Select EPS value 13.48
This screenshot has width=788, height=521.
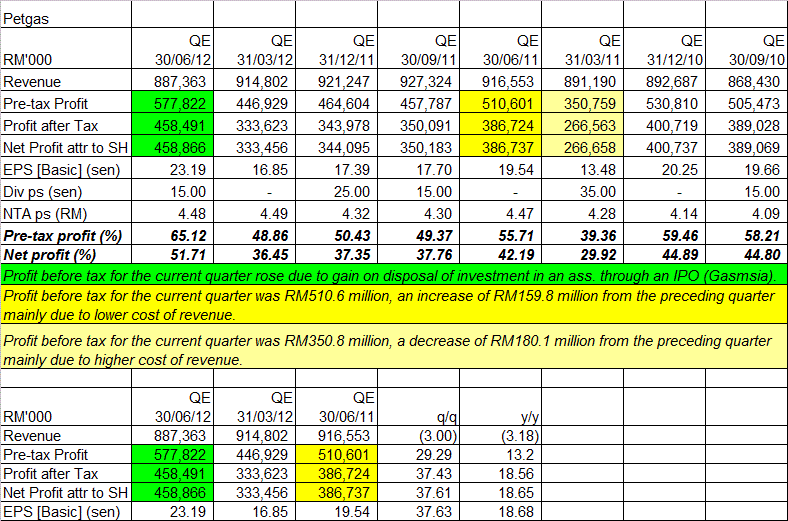[582, 170]
